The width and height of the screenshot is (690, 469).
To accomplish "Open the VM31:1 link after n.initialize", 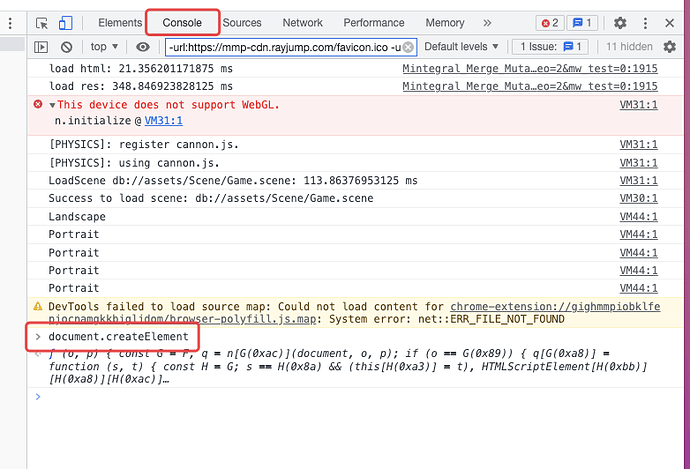I will (163, 121).
